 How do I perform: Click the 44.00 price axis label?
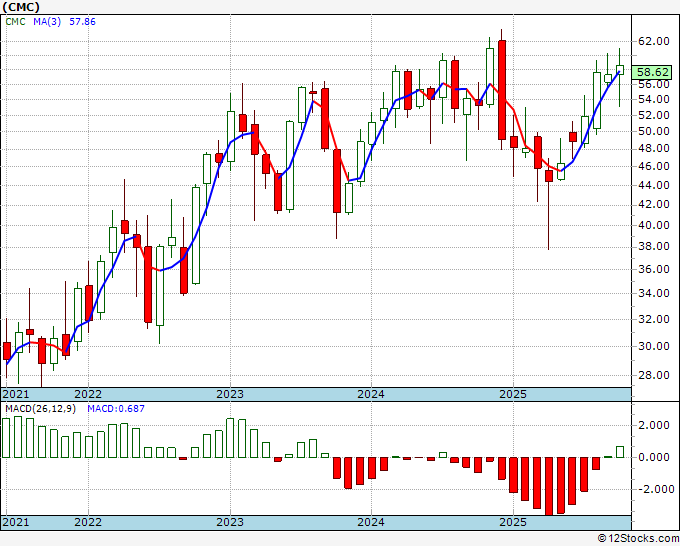point(654,185)
